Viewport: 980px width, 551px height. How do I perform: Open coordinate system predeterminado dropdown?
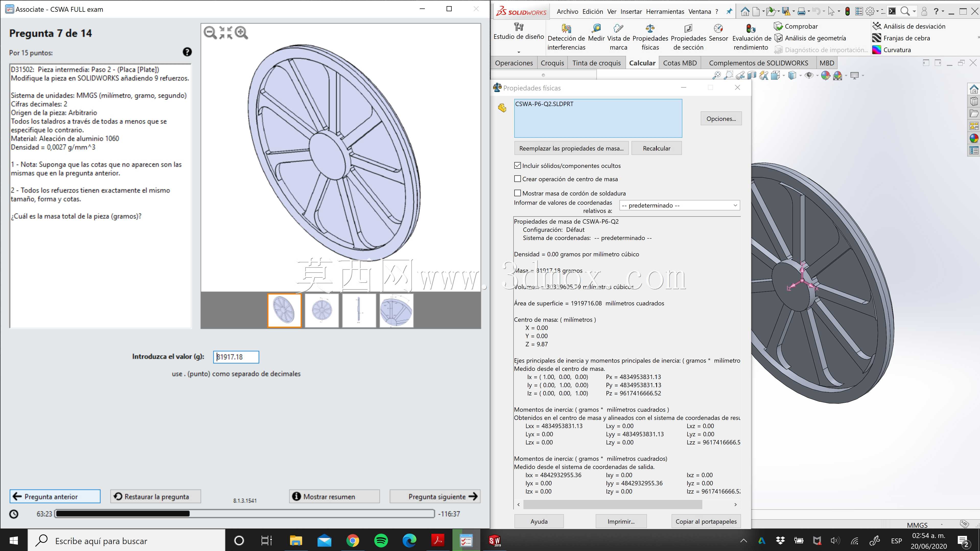point(680,205)
